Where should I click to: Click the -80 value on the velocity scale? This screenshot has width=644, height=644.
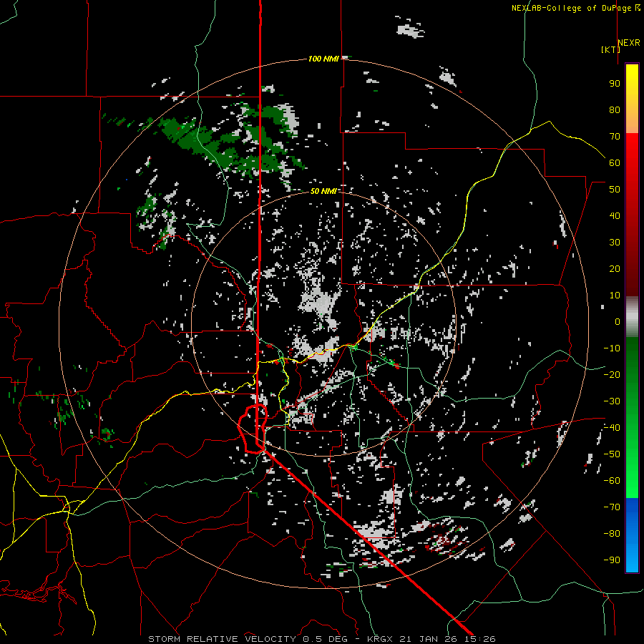[612, 534]
